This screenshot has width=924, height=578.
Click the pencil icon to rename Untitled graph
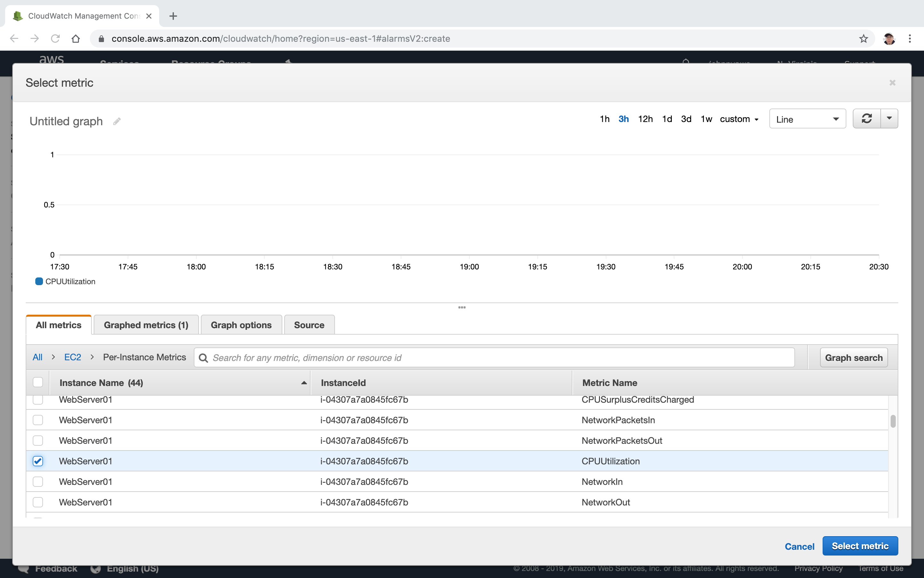pos(117,121)
